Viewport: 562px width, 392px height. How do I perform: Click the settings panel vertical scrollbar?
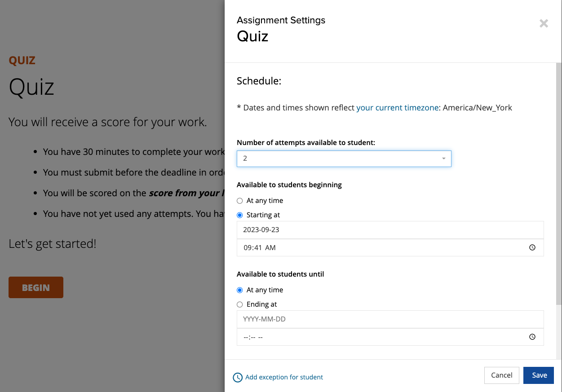click(559, 184)
